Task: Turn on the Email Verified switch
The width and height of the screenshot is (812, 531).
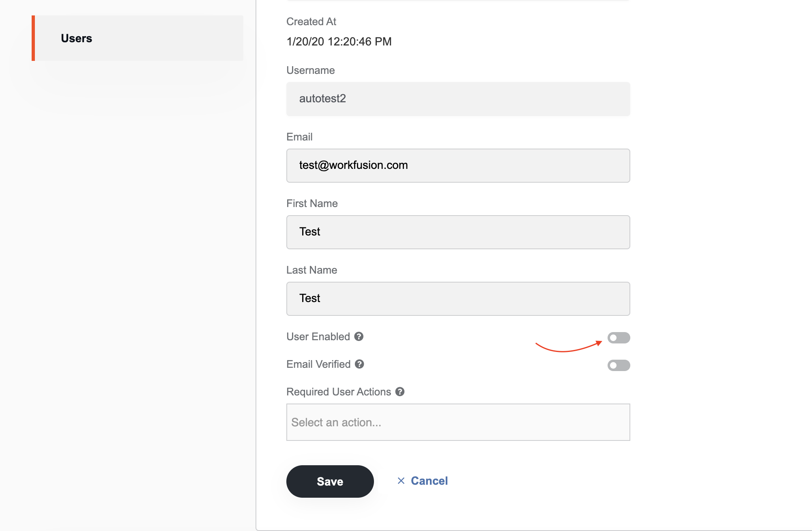Action: coord(619,365)
